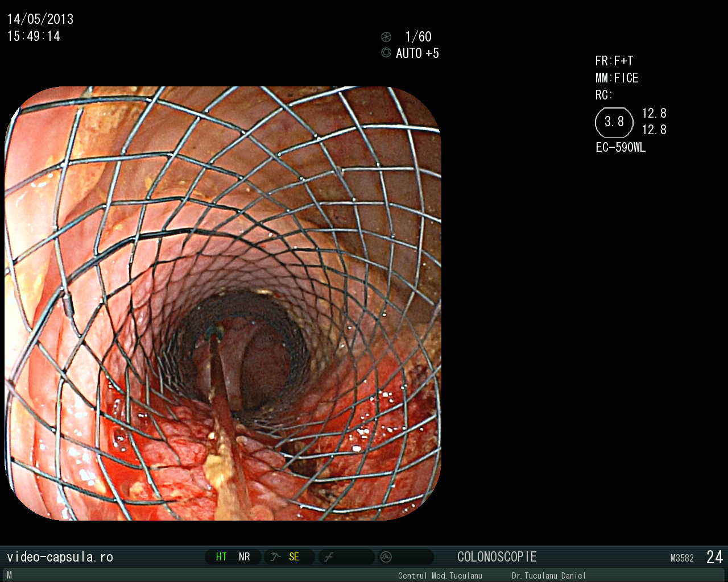This screenshot has height=582, width=728.
Task: Select the 1/60 shutter speed value
Action: coord(418,37)
